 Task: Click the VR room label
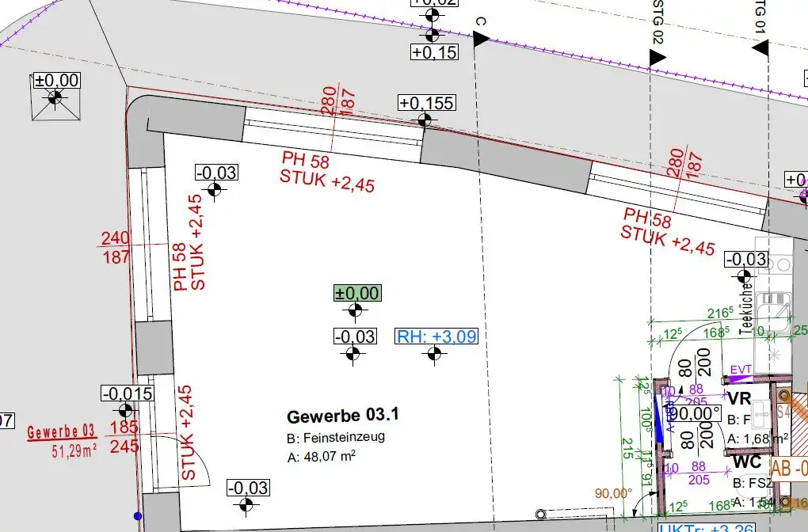coord(739,399)
